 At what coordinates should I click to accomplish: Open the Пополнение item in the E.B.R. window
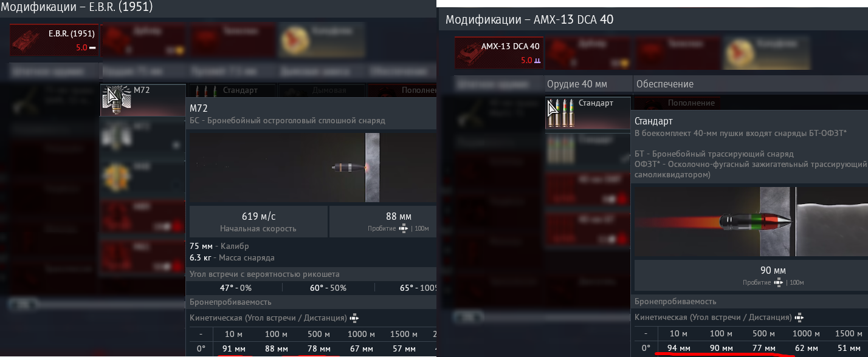[x=402, y=90]
